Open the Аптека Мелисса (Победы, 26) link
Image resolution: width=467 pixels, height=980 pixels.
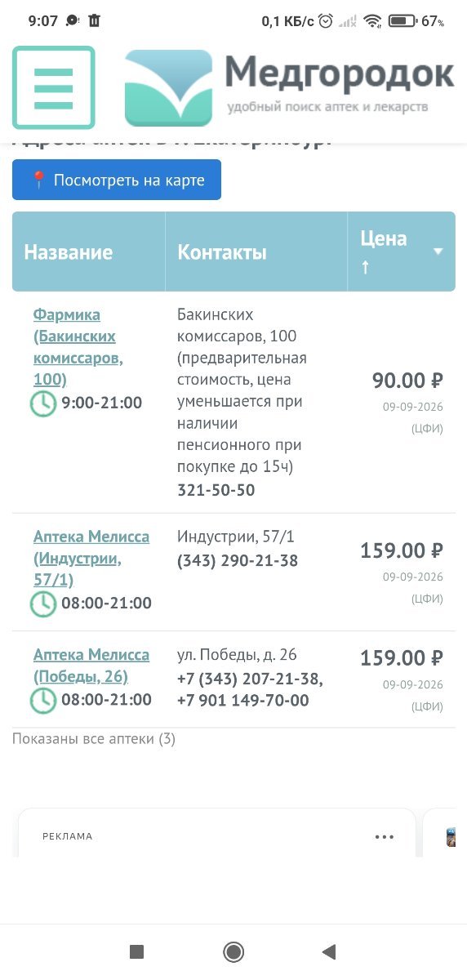pyautogui.click(x=91, y=666)
